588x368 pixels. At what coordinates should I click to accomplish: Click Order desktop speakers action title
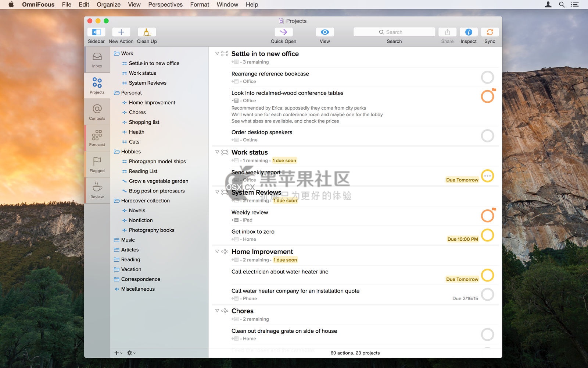coord(262,132)
